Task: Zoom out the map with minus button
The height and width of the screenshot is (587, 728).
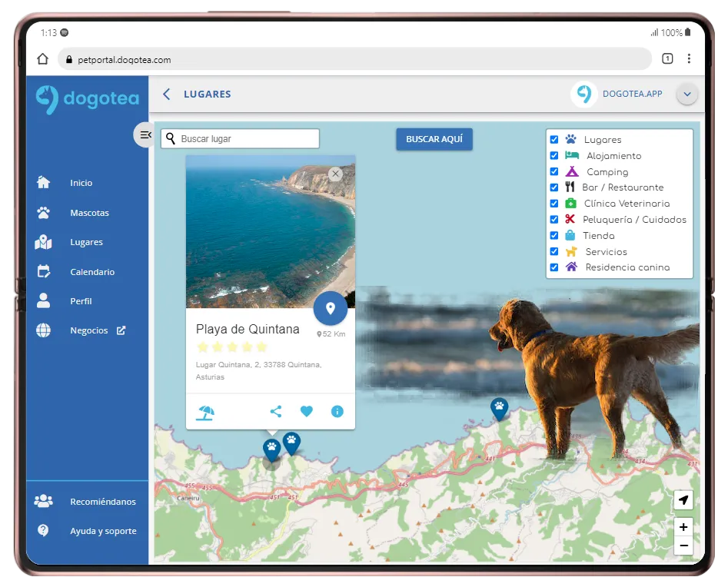Action: tap(683, 546)
